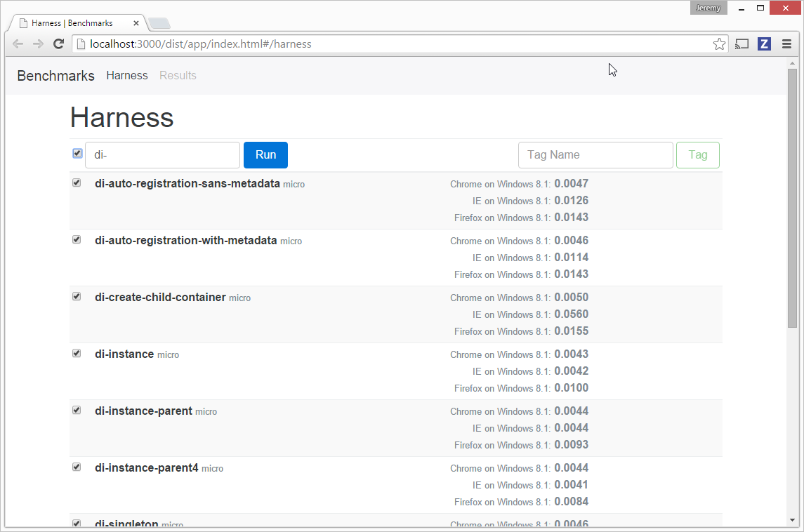Click the di-instance-parent benchmark name

143,411
